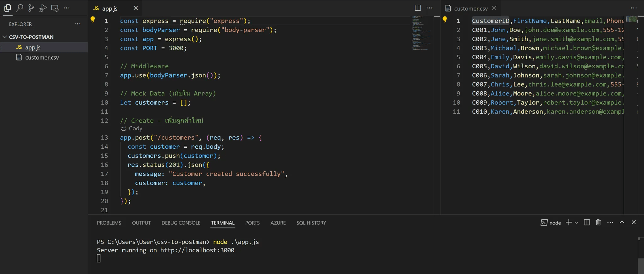Image resolution: width=644 pixels, height=274 pixels.
Task: Select app.js in the Explorer tree
Action: coord(44,47)
